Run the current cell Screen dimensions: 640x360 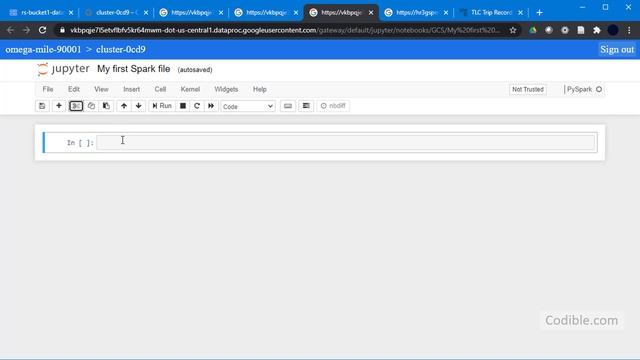point(162,106)
